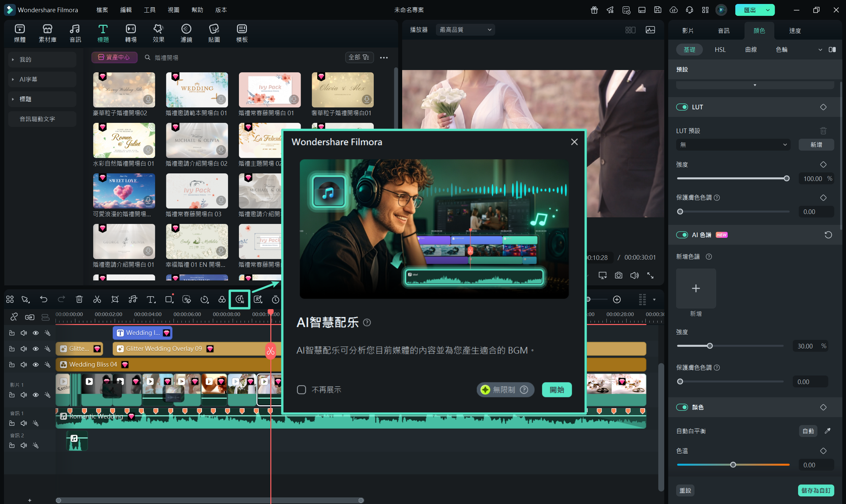Click the compare view icon in color panel
The height and width of the screenshot is (504, 846).
tap(832, 50)
